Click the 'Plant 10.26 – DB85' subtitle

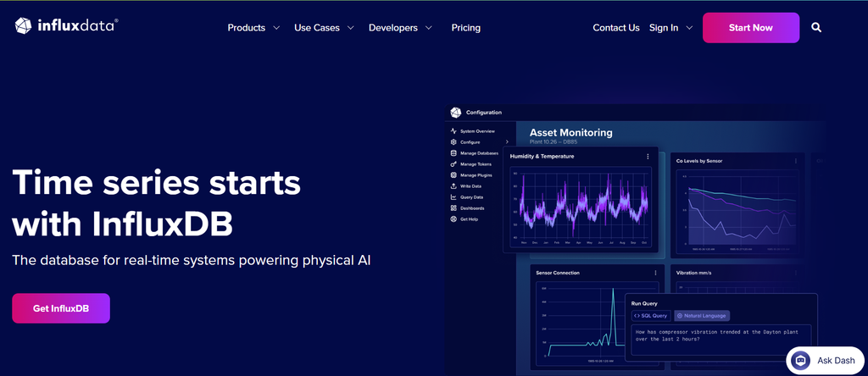tap(553, 142)
